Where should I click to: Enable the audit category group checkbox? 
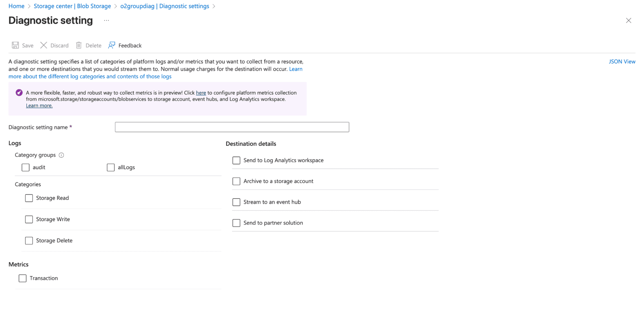tap(25, 167)
